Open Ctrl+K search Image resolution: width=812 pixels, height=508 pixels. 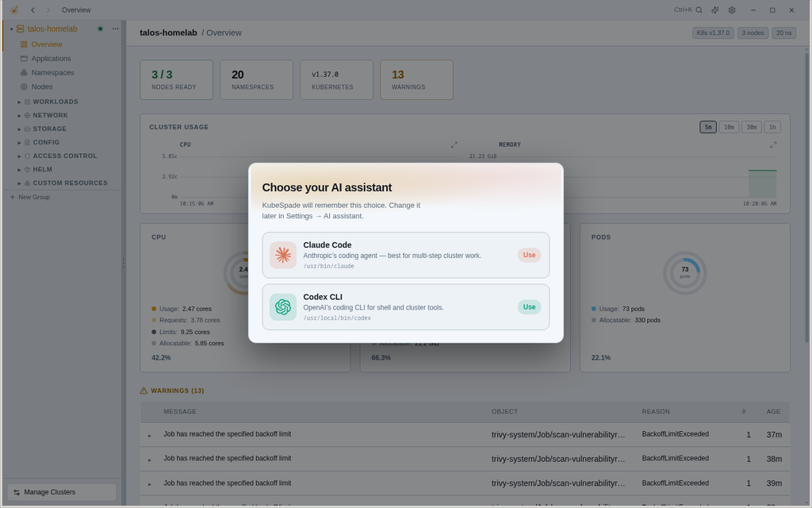pyautogui.click(x=688, y=10)
